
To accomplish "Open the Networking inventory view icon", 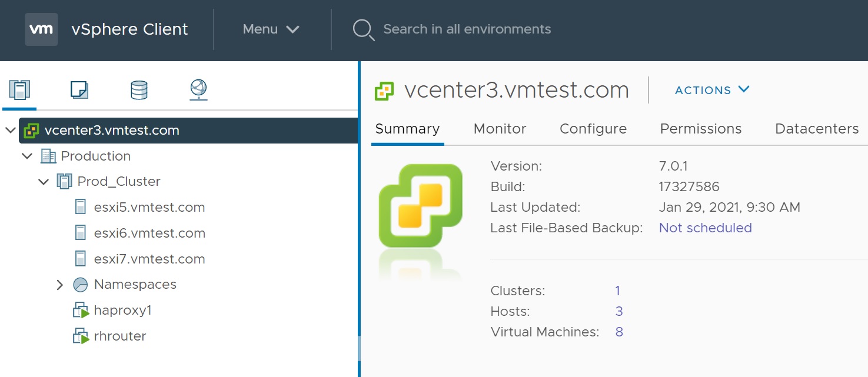I will [198, 90].
